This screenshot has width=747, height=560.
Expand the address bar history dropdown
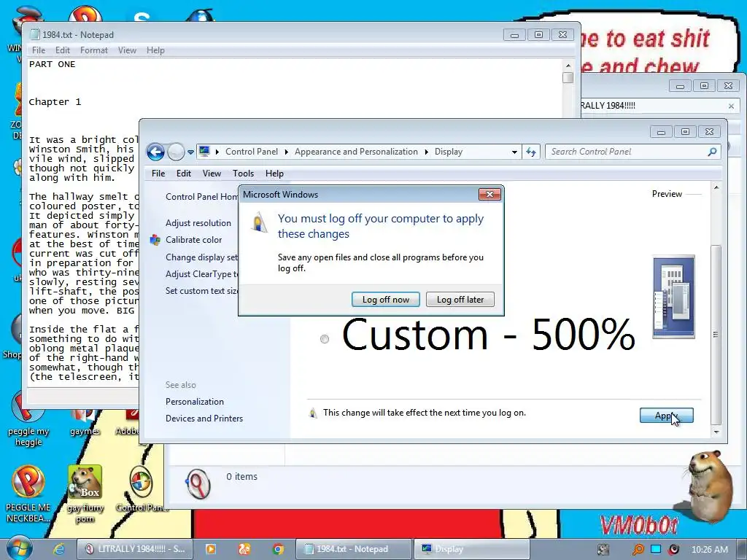pyautogui.click(x=514, y=152)
